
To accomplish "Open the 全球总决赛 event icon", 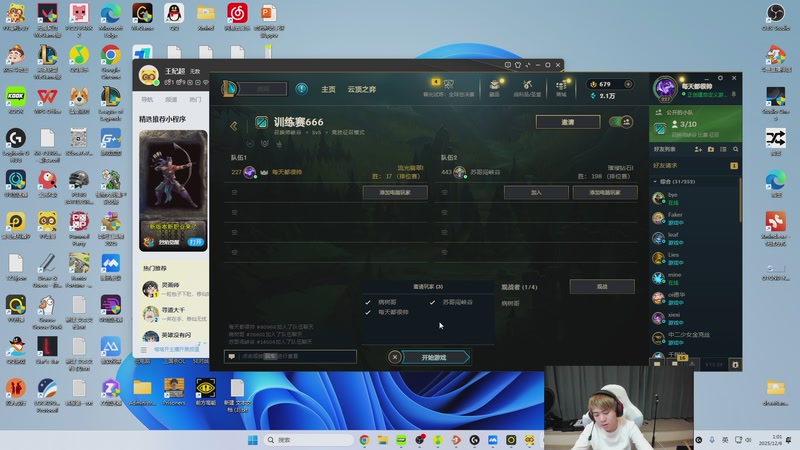I will pos(448,87).
